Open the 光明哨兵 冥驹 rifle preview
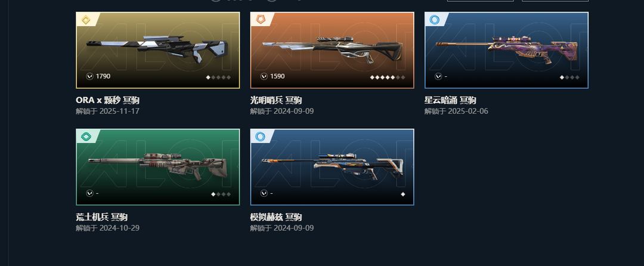 [332, 50]
